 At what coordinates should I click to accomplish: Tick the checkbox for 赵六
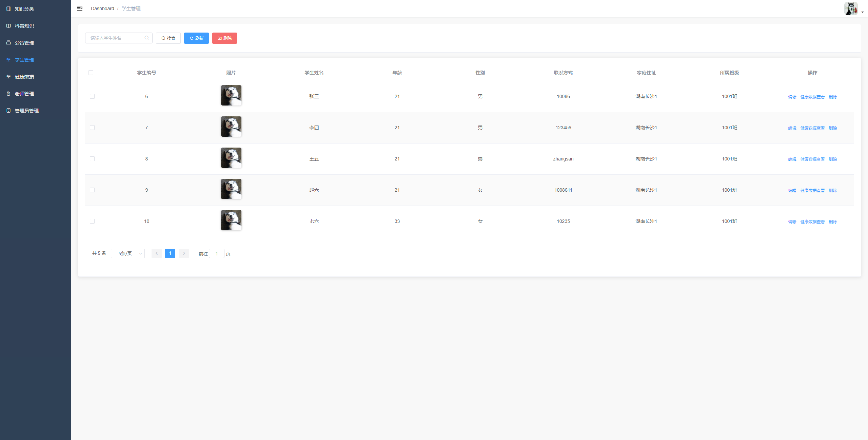pyautogui.click(x=92, y=190)
